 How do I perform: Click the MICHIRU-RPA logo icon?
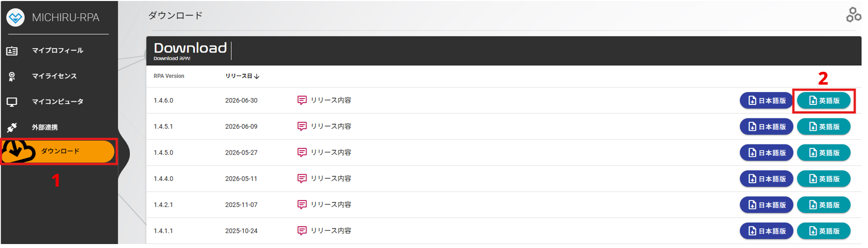click(15, 17)
